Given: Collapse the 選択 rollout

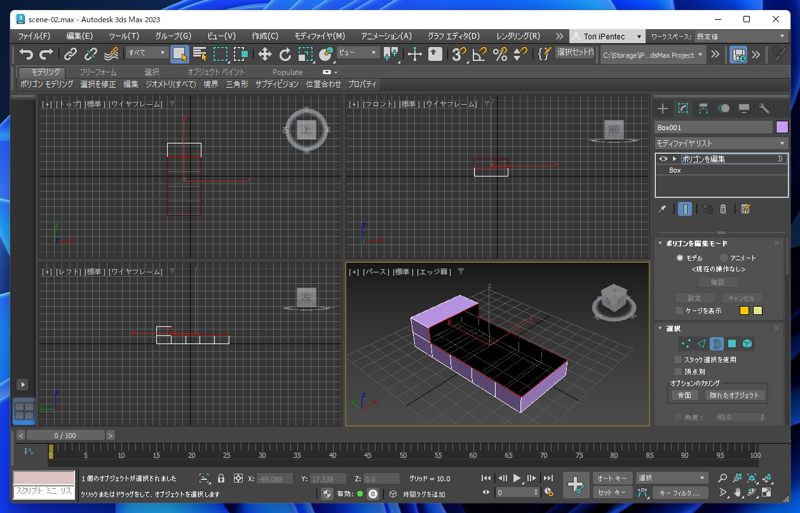Looking at the screenshot, I should click(x=660, y=328).
